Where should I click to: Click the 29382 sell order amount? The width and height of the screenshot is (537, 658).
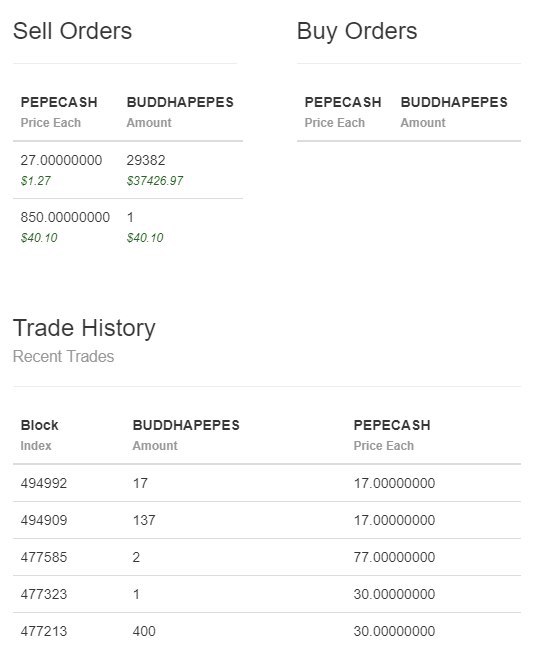146,160
